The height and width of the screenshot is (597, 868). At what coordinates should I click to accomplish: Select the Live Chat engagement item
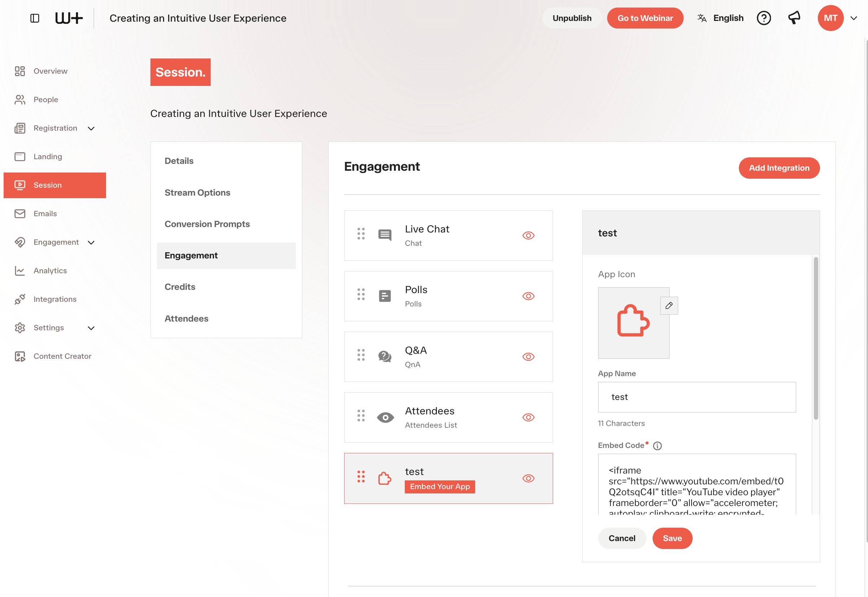tap(448, 236)
